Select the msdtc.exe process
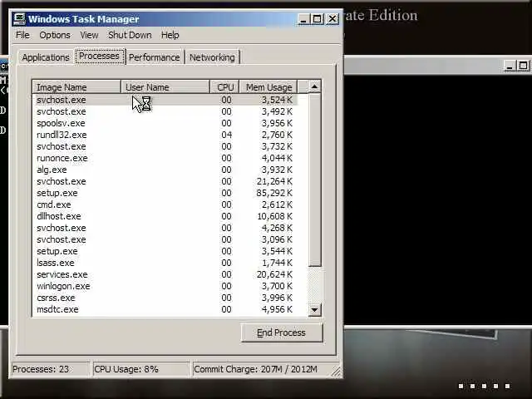 pos(165,309)
